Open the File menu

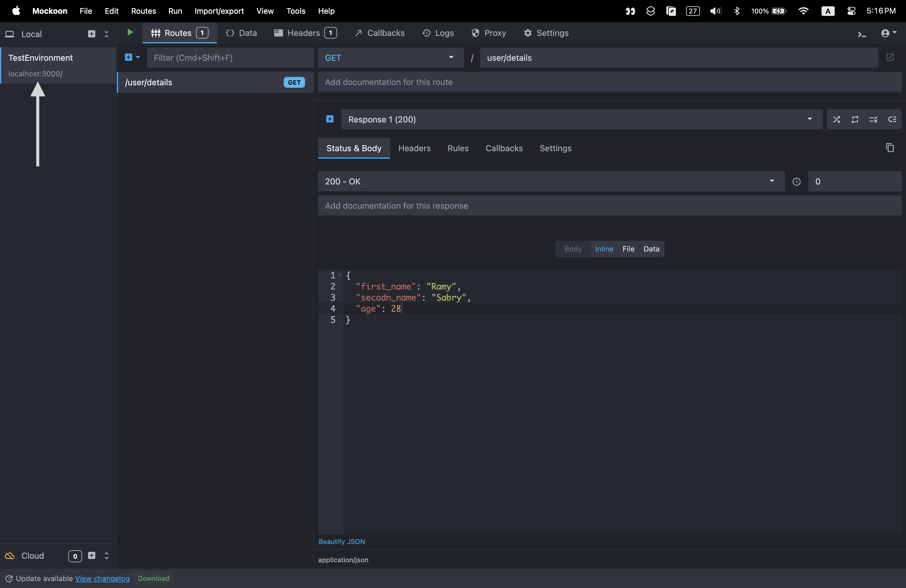coord(86,11)
